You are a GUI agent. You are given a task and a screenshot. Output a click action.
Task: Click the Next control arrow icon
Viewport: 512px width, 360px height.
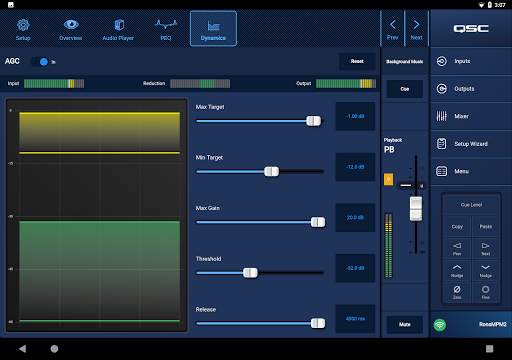pos(486,246)
